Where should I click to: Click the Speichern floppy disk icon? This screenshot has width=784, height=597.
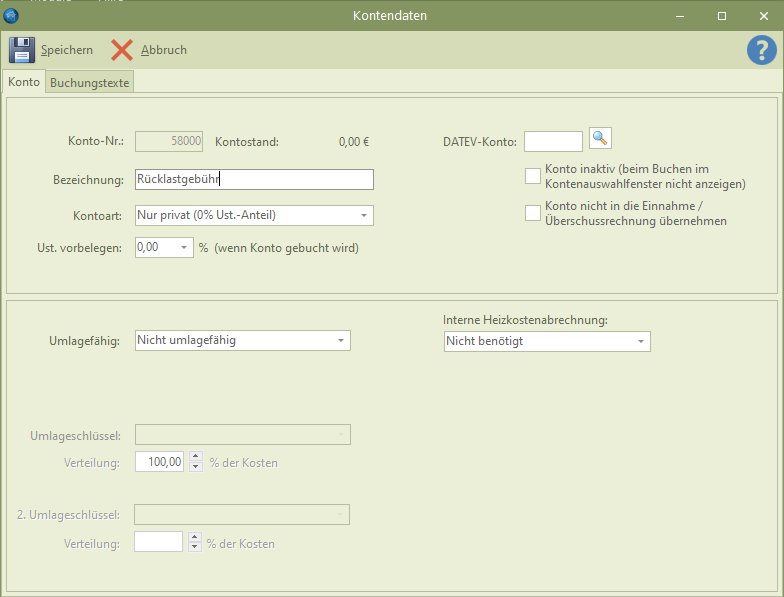coord(22,50)
